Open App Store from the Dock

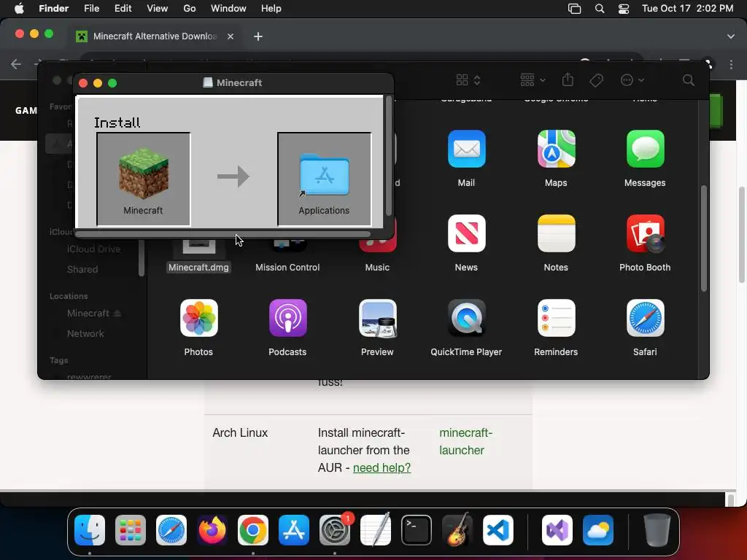pos(294,530)
